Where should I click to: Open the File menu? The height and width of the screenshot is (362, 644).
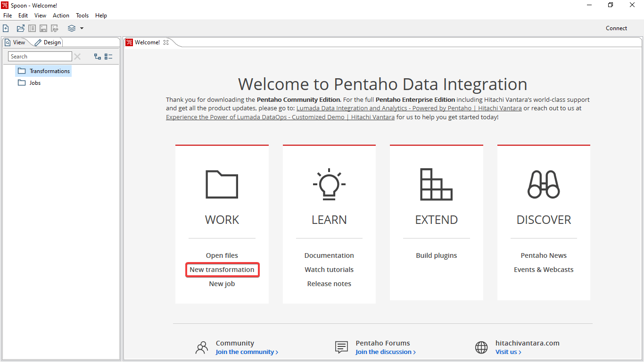coord(8,16)
